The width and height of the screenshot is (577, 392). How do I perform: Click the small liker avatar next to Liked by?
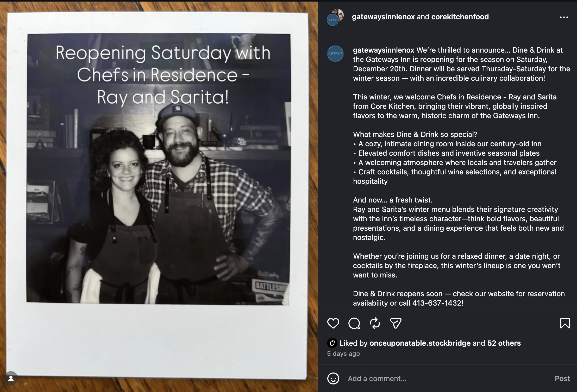332,343
